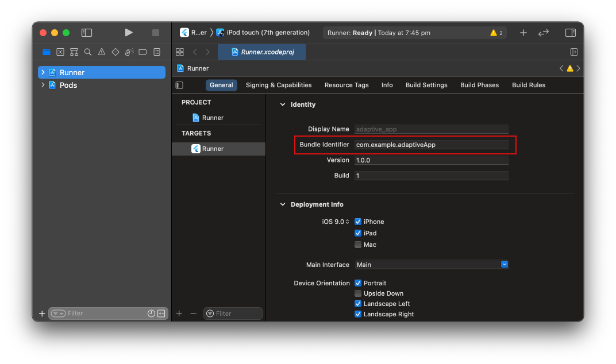616x364 pixels.
Task: Click the Bundle Identifier field
Action: point(431,144)
